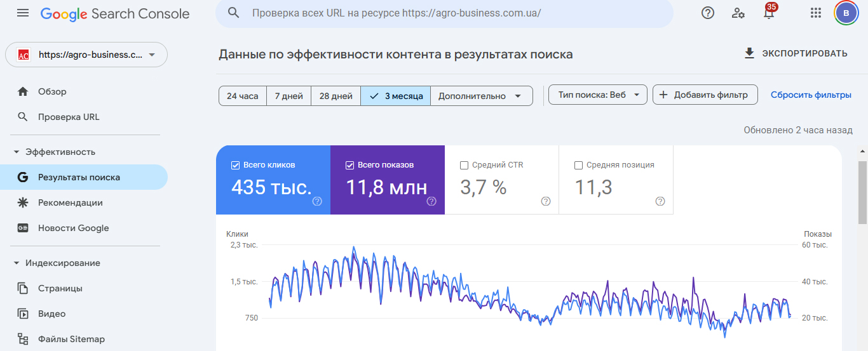
Task: Expand the Дополнительно date range dropdown
Action: [x=481, y=96]
